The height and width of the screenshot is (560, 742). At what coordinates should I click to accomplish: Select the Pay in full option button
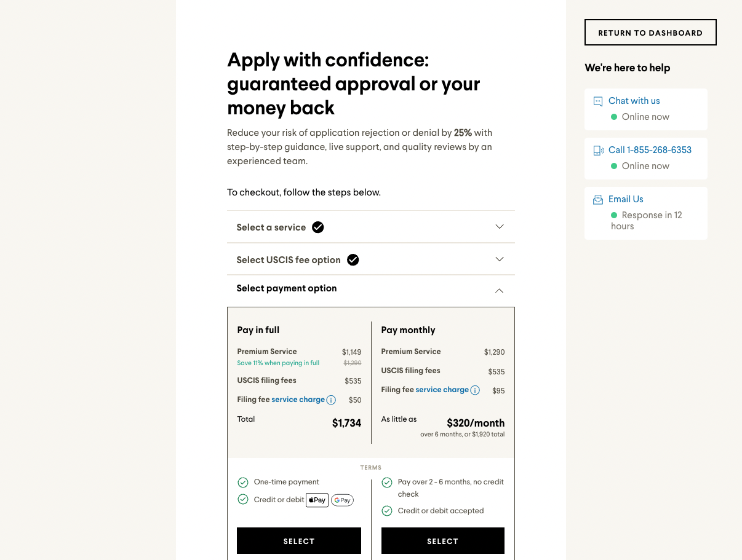coord(299,541)
